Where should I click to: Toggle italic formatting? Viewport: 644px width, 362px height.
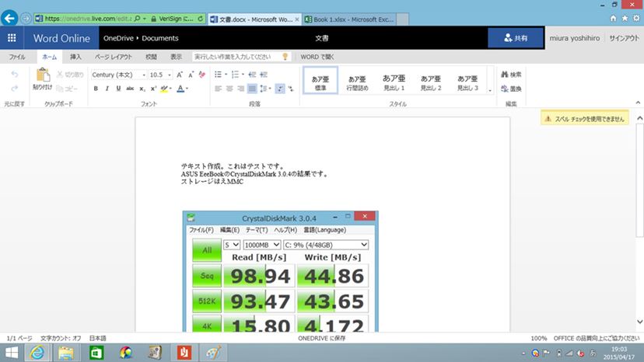point(107,89)
